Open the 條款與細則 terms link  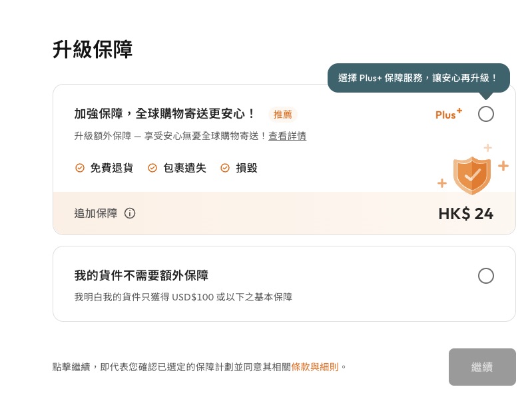[315, 367]
